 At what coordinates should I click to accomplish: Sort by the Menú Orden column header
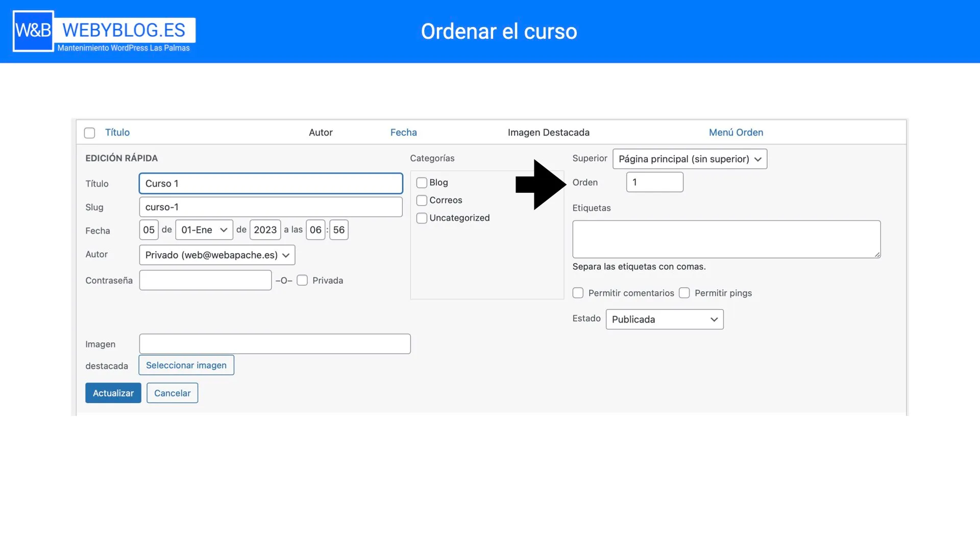(x=736, y=133)
